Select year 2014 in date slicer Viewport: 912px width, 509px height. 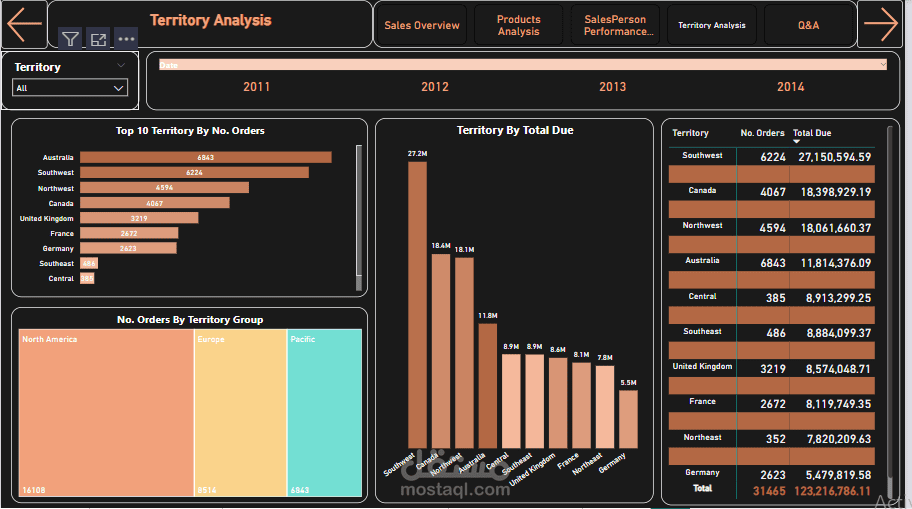click(790, 87)
